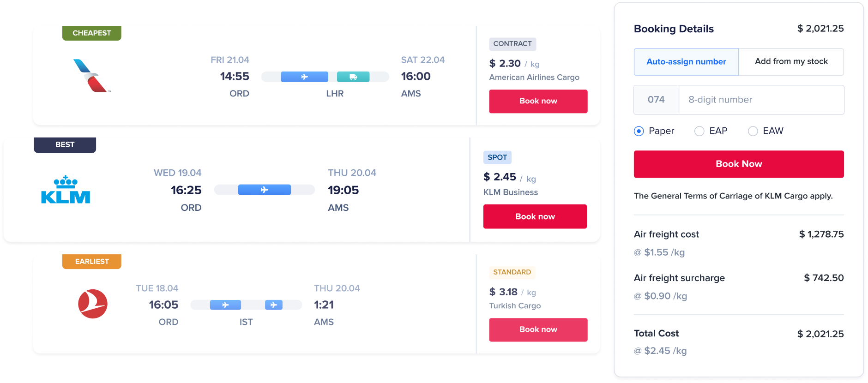Click the truck icon on the LHR-AMS segment
The image size is (868, 383).
tap(354, 77)
